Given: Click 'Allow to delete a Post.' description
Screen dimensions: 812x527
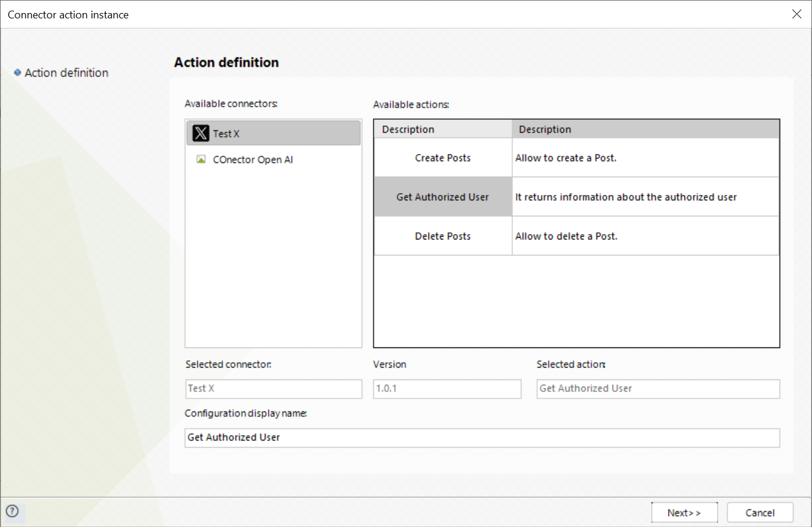Looking at the screenshot, I should pos(567,236).
